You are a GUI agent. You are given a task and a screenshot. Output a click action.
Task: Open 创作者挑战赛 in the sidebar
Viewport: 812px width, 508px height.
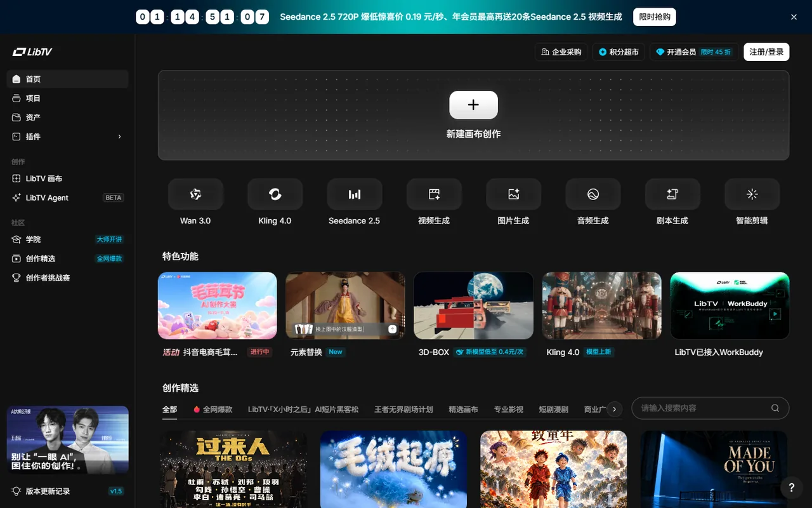(67, 277)
